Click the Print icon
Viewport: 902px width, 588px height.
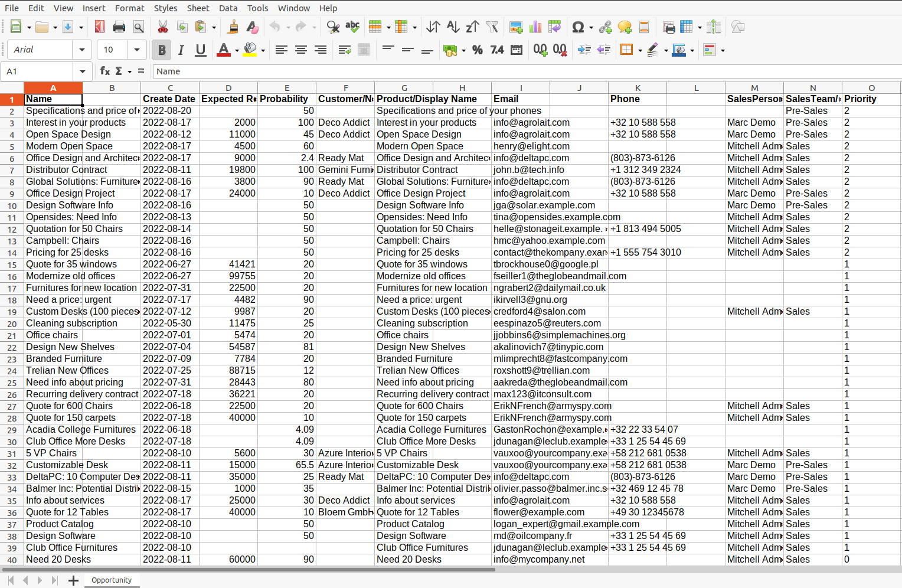[119, 27]
